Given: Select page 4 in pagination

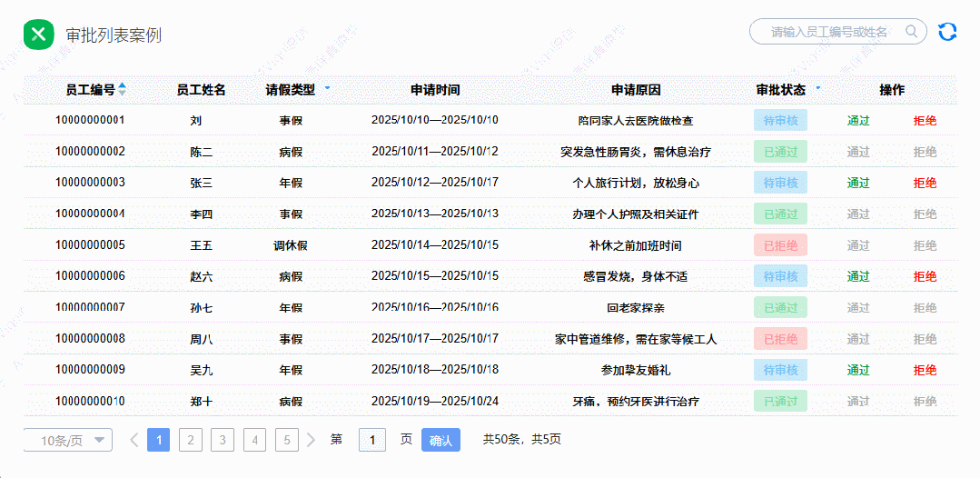Looking at the screenshot, I should pos(254,440).
